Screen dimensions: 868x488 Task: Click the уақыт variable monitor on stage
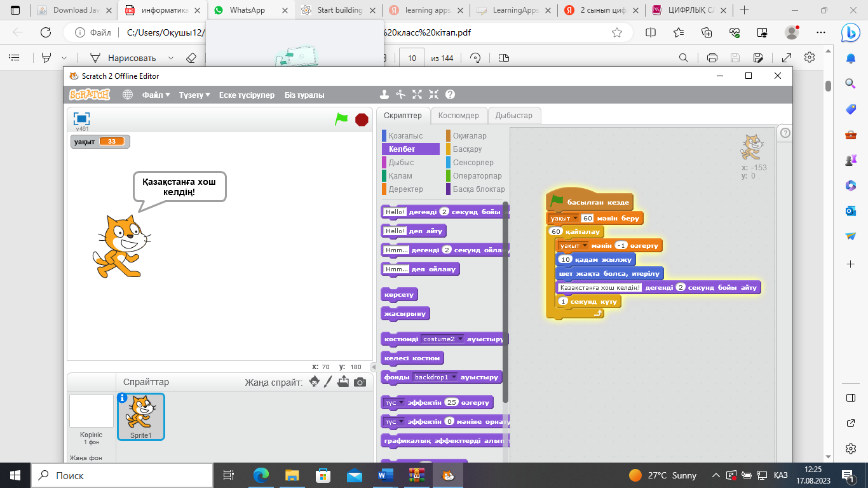tap(100, 142)
